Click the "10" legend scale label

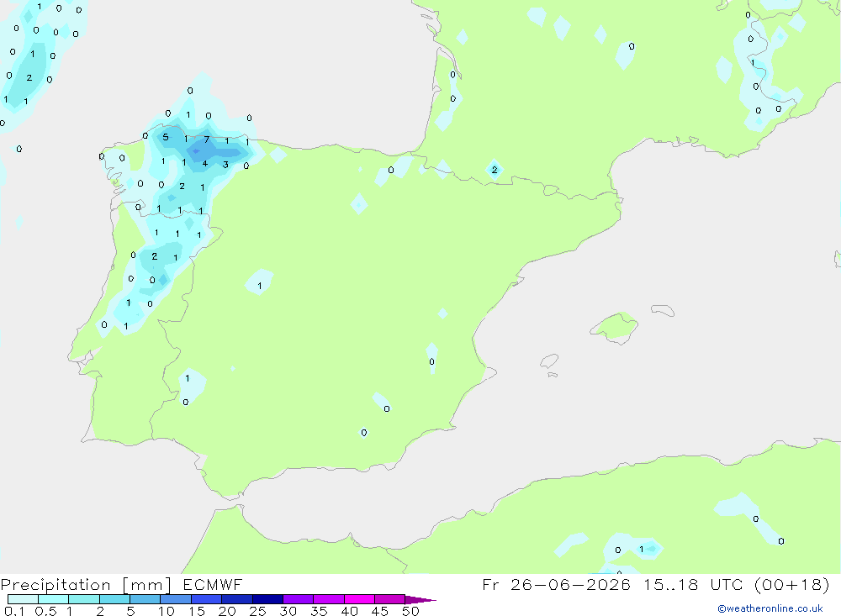[167, 611]
